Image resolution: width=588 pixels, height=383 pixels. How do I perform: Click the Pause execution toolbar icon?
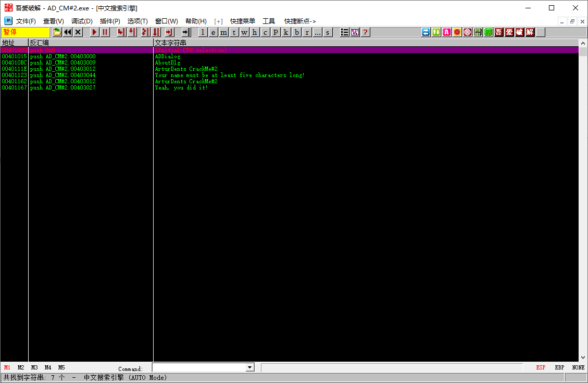point(105,32)
